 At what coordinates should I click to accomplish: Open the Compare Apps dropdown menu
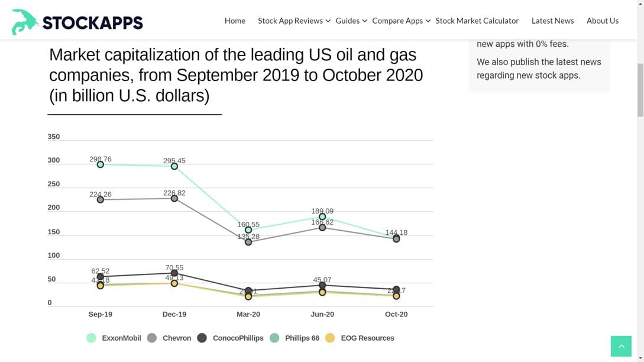[x=428, y=21]
